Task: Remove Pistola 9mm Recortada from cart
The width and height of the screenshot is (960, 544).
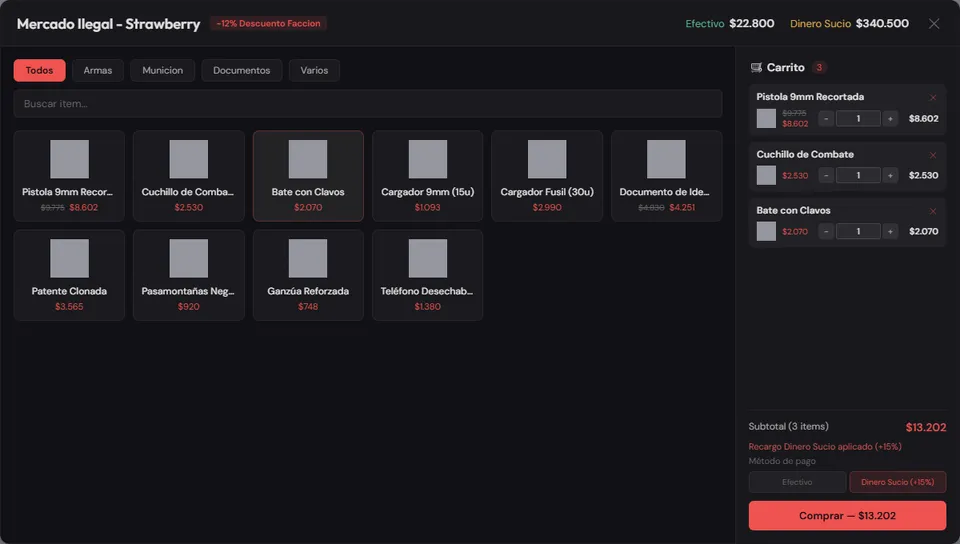Action: pos(932,97)
